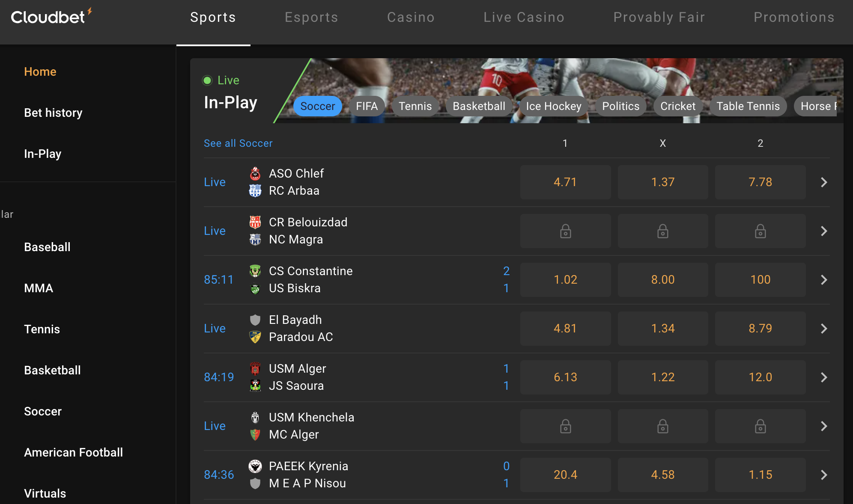
Task: Click the ASO Chlef team crest
Action: [x=255, y=174]
